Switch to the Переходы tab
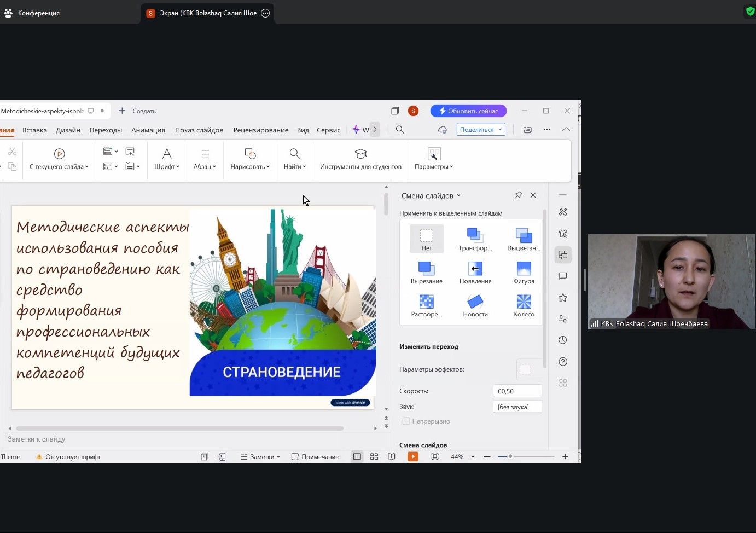This screenshot has width=756, height=533. click(106, 130)
